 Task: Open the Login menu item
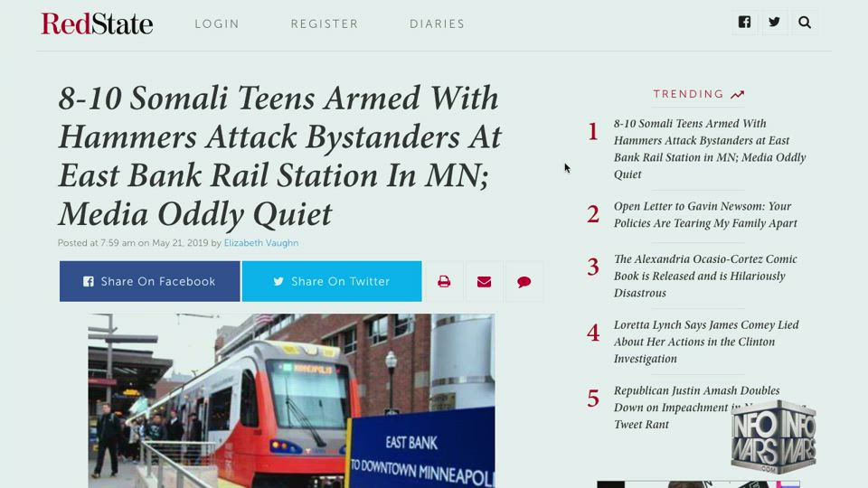[217, 23]
